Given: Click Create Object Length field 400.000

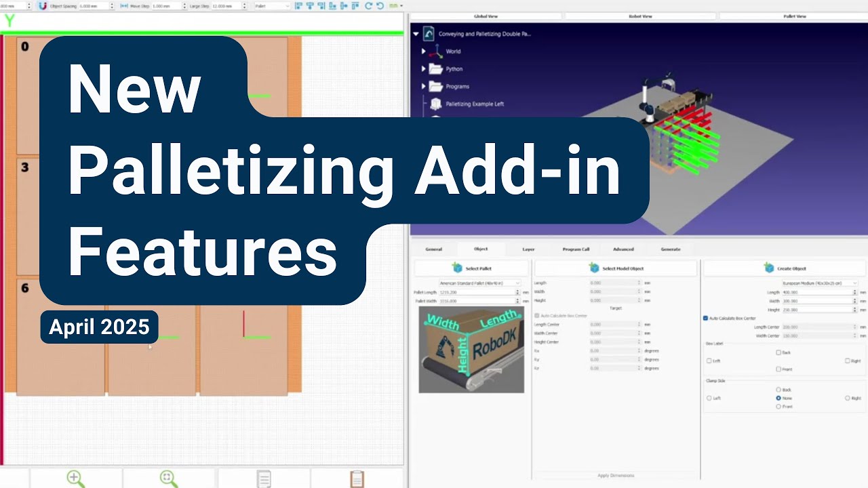Looking at the screenshot, I should tap(820, 292).
